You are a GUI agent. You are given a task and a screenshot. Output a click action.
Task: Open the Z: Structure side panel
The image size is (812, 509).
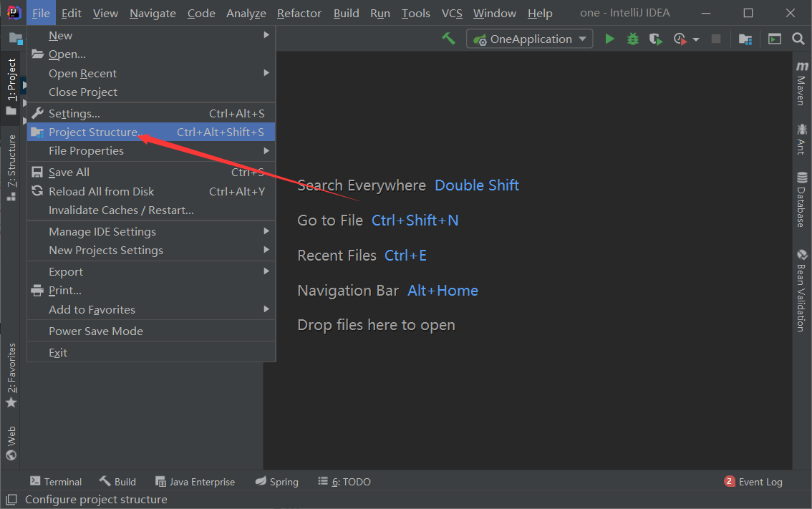pyautogui.click(x=11, y=168)
